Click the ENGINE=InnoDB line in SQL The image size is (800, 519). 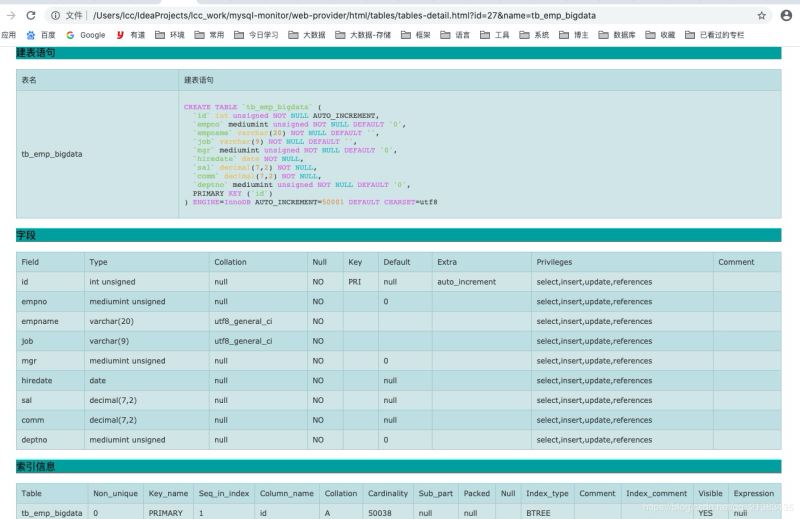(311, 202)
